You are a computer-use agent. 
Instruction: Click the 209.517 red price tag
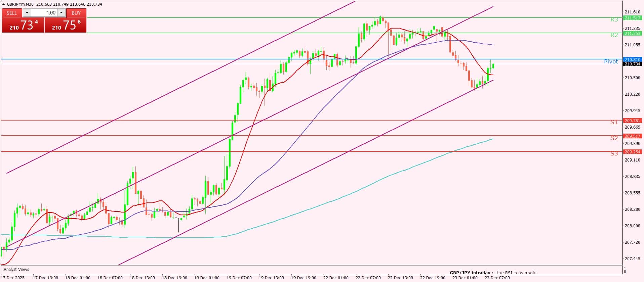(x=632, y=136)
